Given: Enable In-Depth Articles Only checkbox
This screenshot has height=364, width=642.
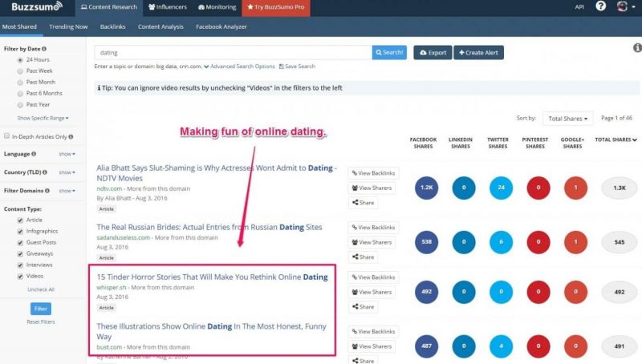Looking at the screenshot, I should click(7, 135).
